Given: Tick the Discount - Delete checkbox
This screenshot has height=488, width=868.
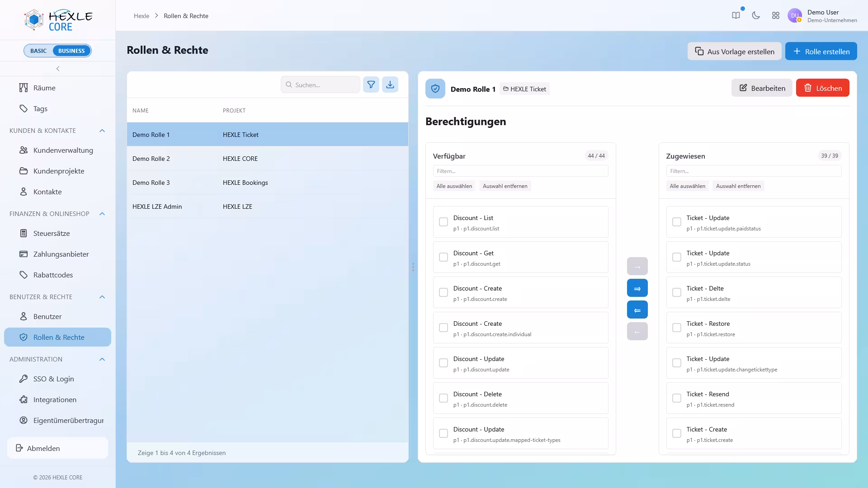Looking at the screenshot, I should click(x=443, y=398).
